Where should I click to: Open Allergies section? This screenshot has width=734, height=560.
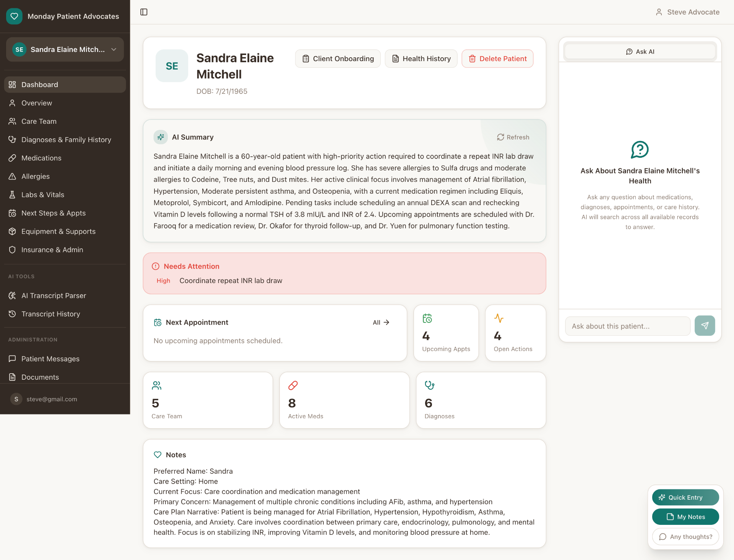click(65, 176)
